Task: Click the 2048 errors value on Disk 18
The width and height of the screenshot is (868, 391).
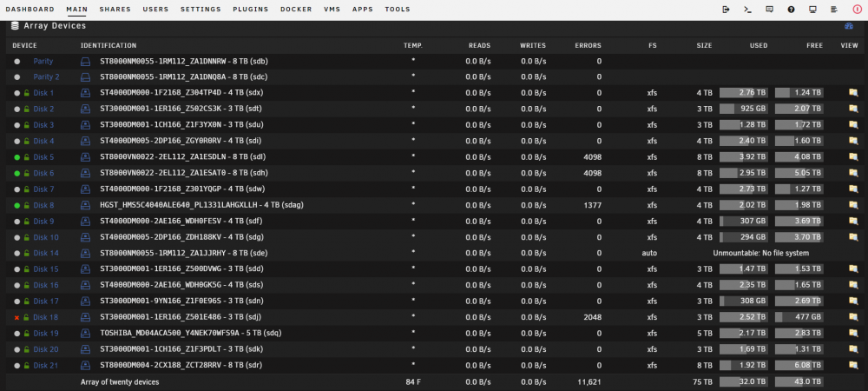Action: tap(592, 318)
